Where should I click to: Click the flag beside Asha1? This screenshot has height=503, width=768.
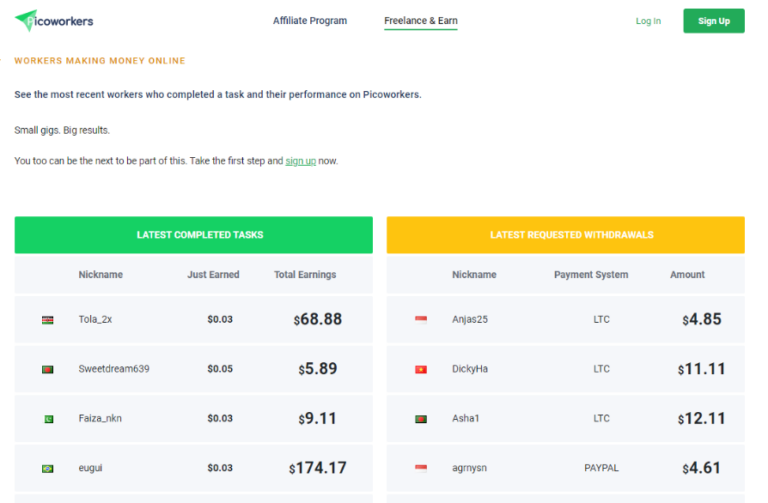(x=421, y=419)
